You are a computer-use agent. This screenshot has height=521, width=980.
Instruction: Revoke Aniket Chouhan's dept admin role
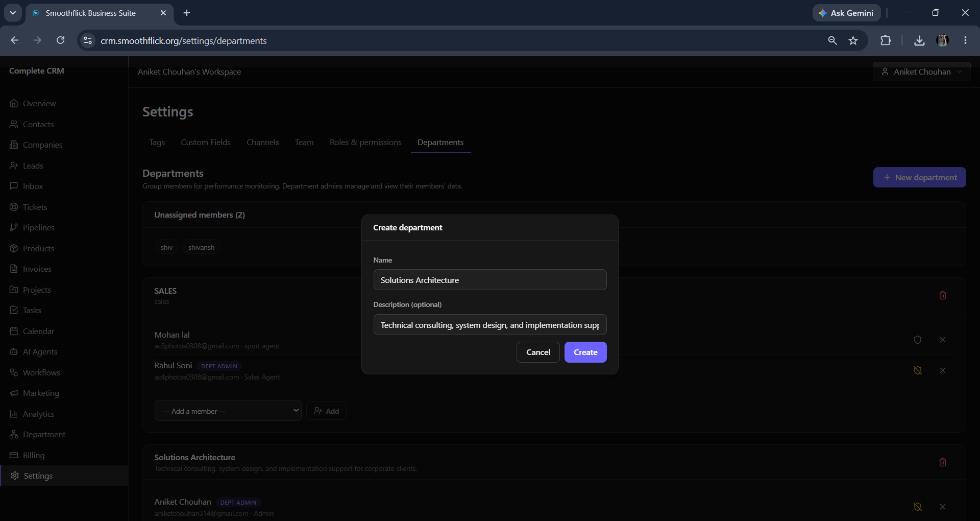(918, 507)
